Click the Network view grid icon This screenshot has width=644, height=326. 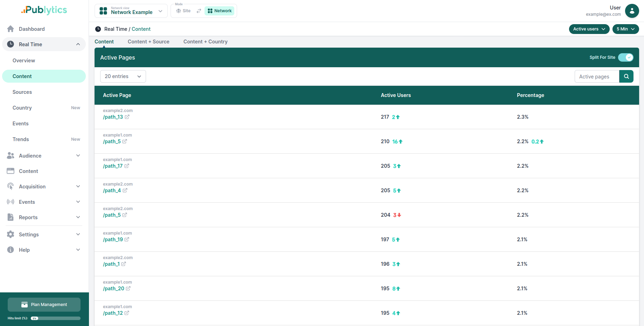click(103, 11)
